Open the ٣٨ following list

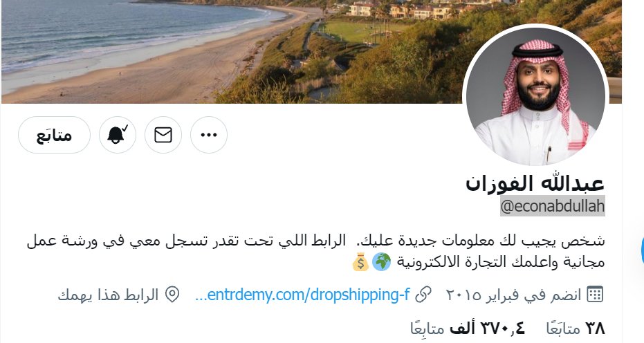[575, 328]
